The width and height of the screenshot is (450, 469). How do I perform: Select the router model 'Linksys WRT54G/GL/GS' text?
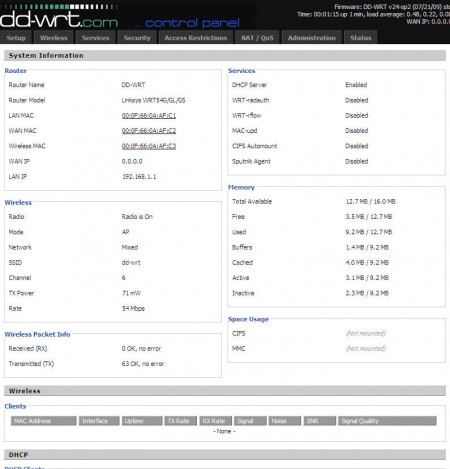153,100
